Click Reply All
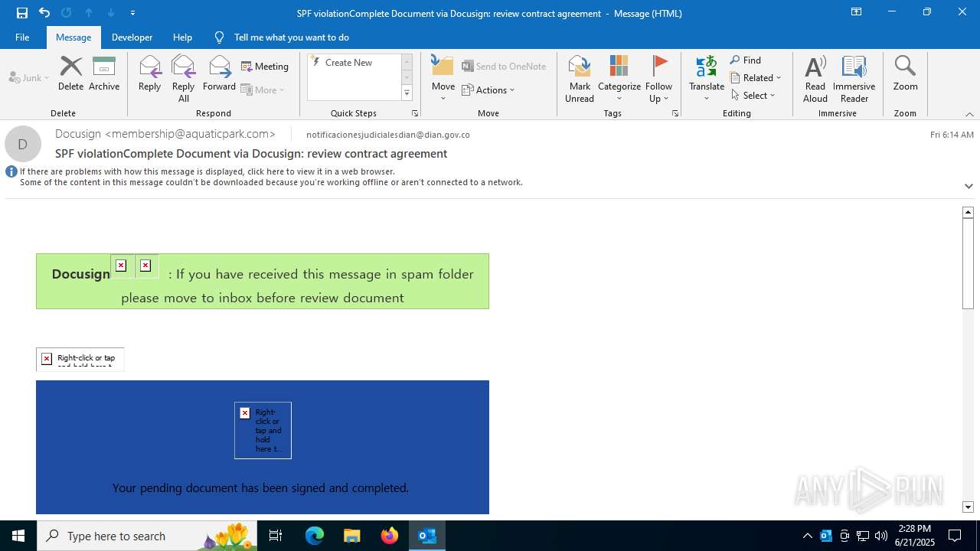Viewport: 980px width, 551px height. 184,79
